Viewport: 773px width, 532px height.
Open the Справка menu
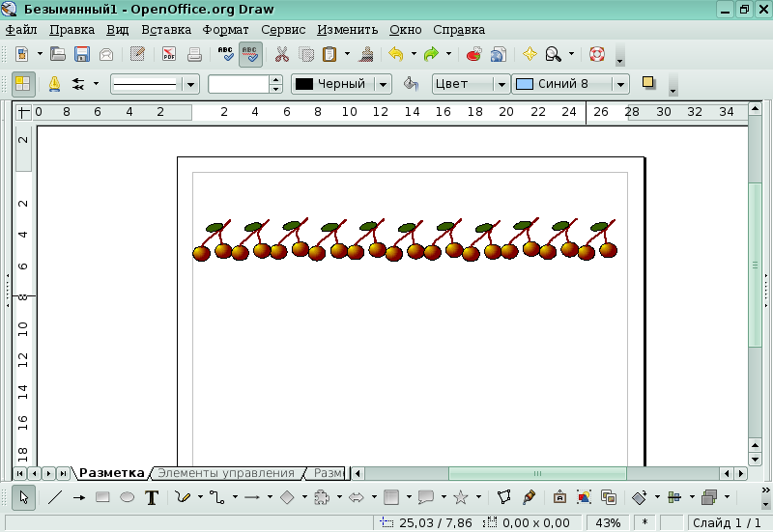459,30
